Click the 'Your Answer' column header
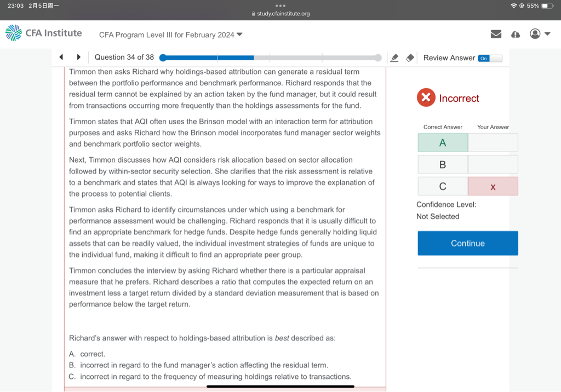 (493, 127)
